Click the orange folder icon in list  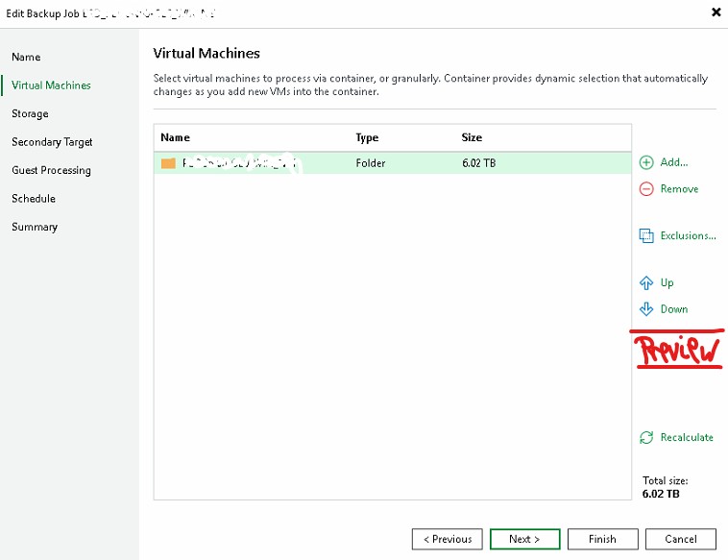point(168,163)
